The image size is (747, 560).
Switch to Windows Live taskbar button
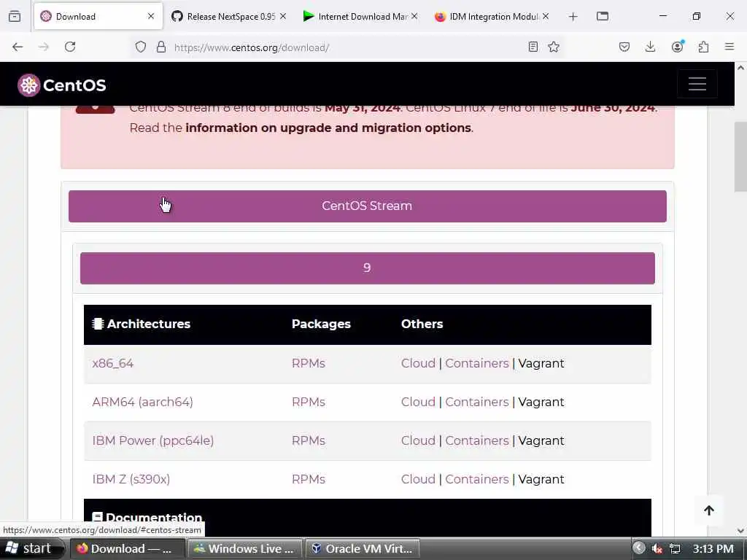245,548
